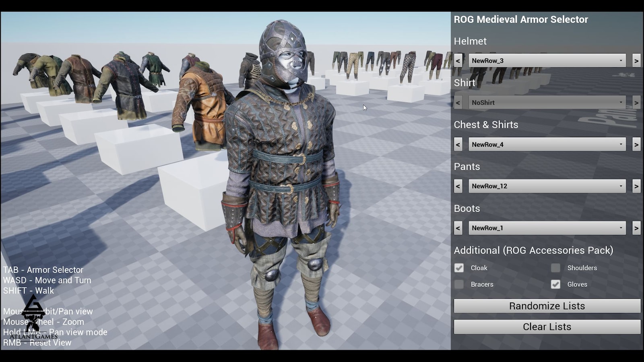
Task: Select previous Shirt option arrow
Action: pyautogui.click(x=458, y=103)
